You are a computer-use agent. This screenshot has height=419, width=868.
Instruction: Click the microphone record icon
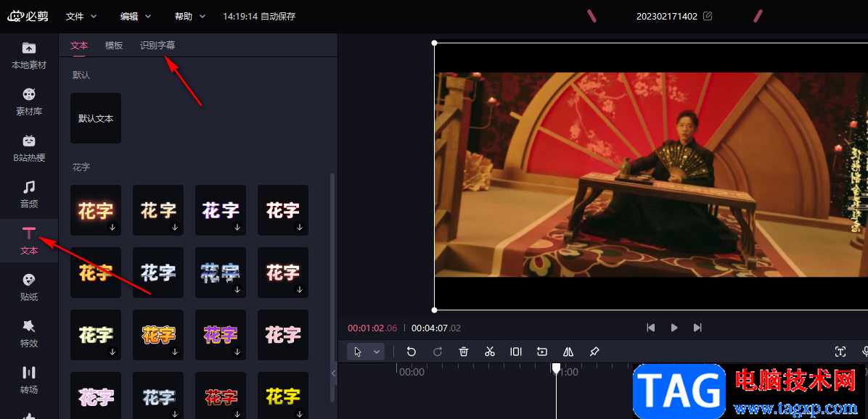click(864, 352)
